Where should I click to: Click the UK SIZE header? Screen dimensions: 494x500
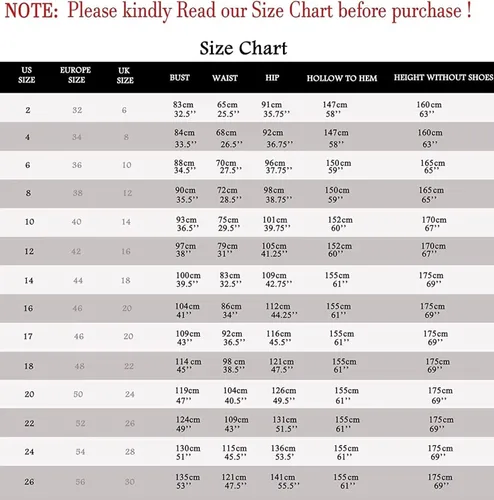click(x=125, y=75)
